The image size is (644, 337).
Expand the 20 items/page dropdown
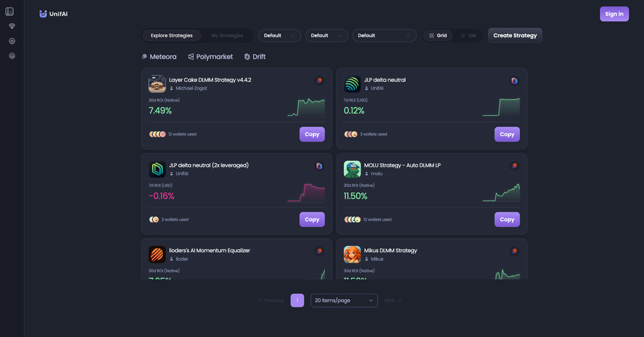[x=344, y=300]
